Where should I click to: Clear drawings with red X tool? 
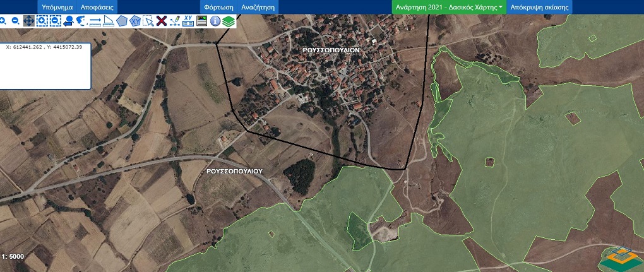[162, 21]
